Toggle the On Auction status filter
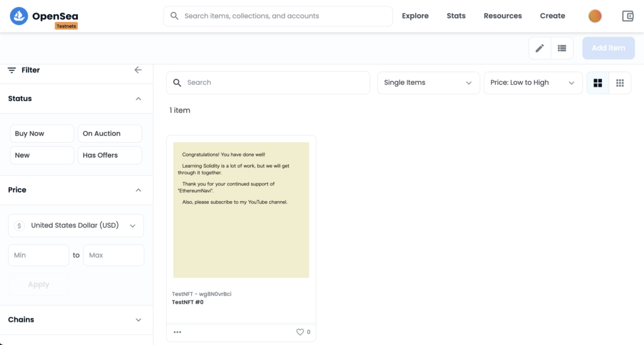Screen dimensions: 644x345 [x=109, y=134]
